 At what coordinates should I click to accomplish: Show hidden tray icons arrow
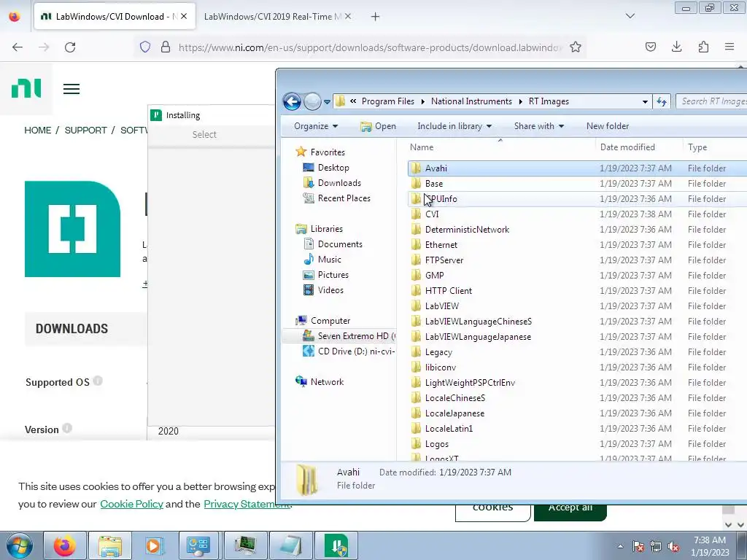point(620,546)
